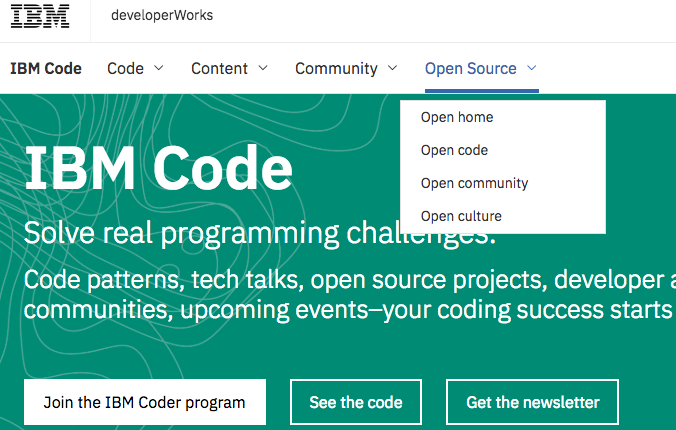Image resolution: width=676 pixels, height=430 pixels.
Task: Click the IBM Code hero heading
Action: pyautogui.click(x=159, y=168)
